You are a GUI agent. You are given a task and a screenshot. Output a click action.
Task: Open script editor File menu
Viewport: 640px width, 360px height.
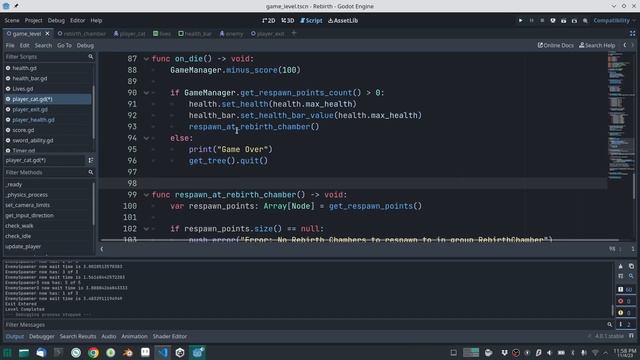click(x=10, y=45)
